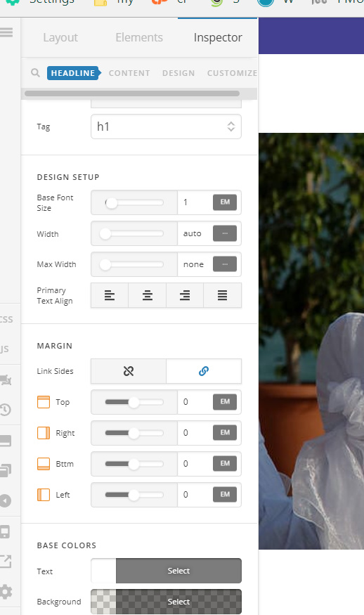Viewport: 364px width, 615px height.
Task: Select left text align icon
Action: click(x=110, y=295)
